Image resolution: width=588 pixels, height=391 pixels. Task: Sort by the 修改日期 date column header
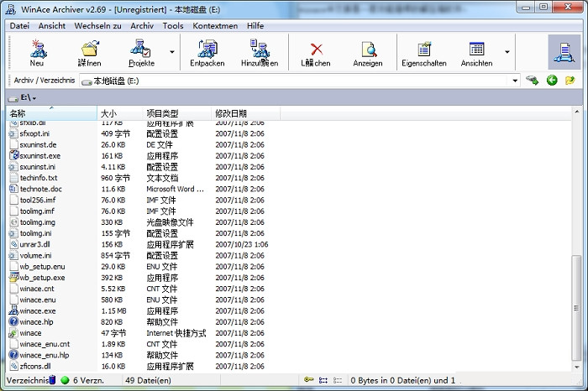coord(245,113)
